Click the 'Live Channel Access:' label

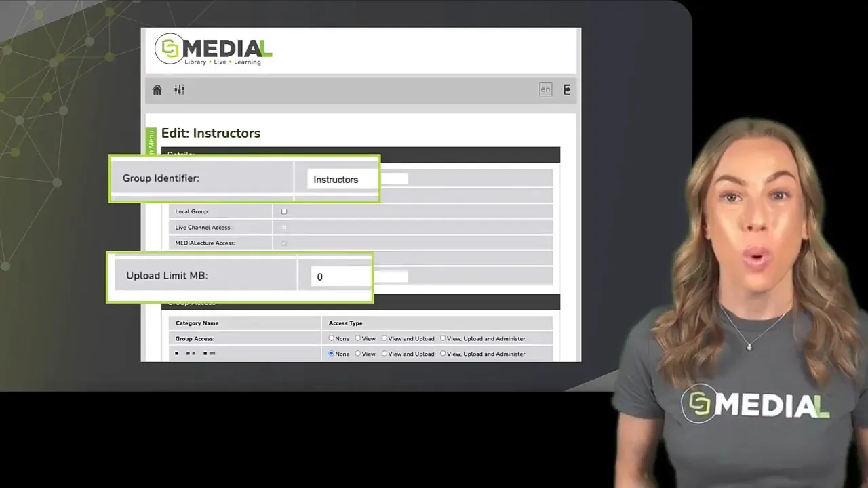[203, 227]
